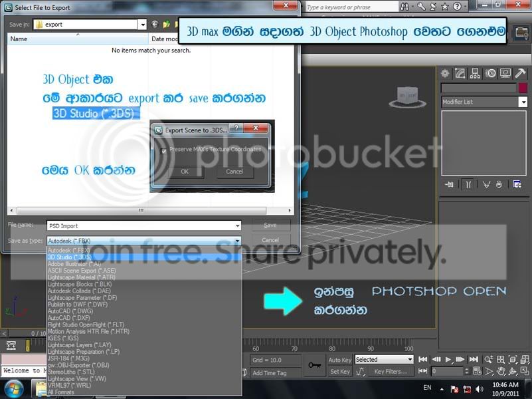Choose Autodesk Collada (*.DAE) format
Screen dimensions: 532x399
pos(144,291)
